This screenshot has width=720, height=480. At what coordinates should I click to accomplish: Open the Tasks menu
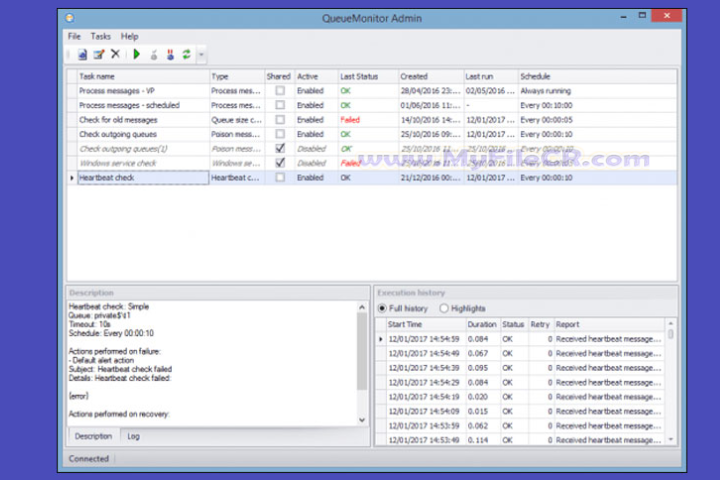[x=101, y=36]
